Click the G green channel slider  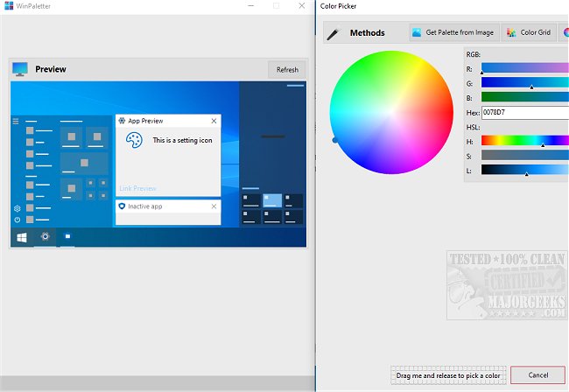coord(525,82)
